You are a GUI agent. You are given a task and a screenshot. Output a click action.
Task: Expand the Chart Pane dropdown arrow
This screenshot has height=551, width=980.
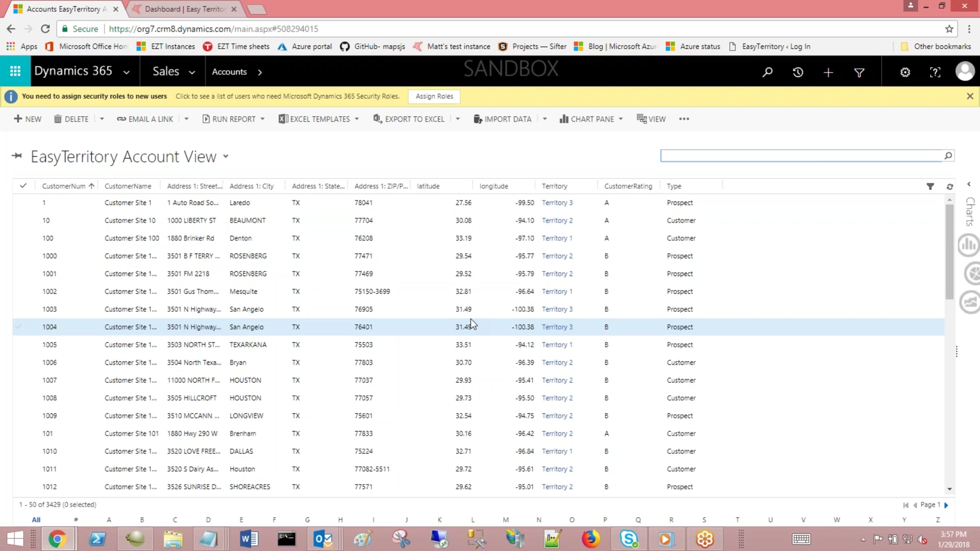click(621, 119)
